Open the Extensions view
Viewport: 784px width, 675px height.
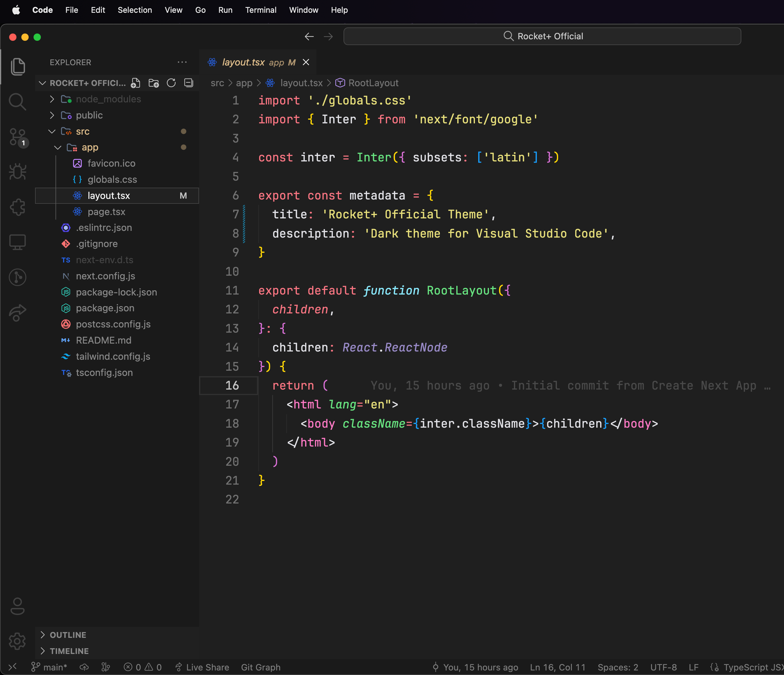17,207
